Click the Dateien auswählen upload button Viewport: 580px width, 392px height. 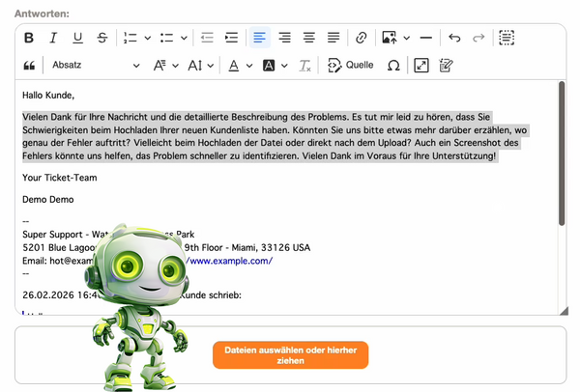point(290,354)
